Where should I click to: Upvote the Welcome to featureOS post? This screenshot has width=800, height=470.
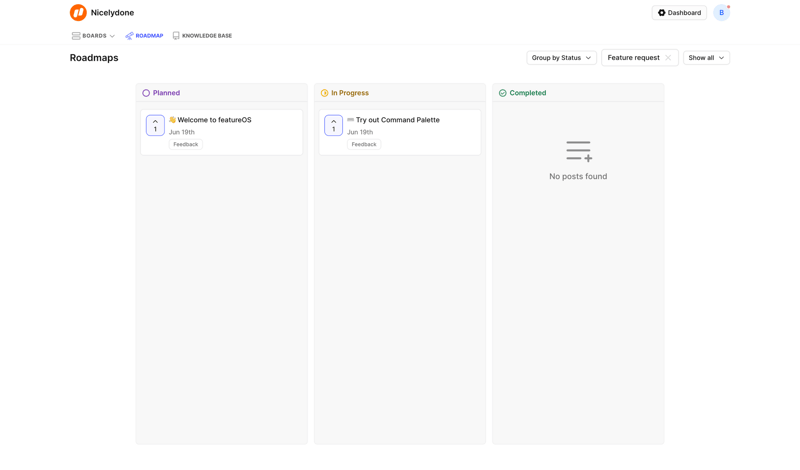[x=155, y=126]
